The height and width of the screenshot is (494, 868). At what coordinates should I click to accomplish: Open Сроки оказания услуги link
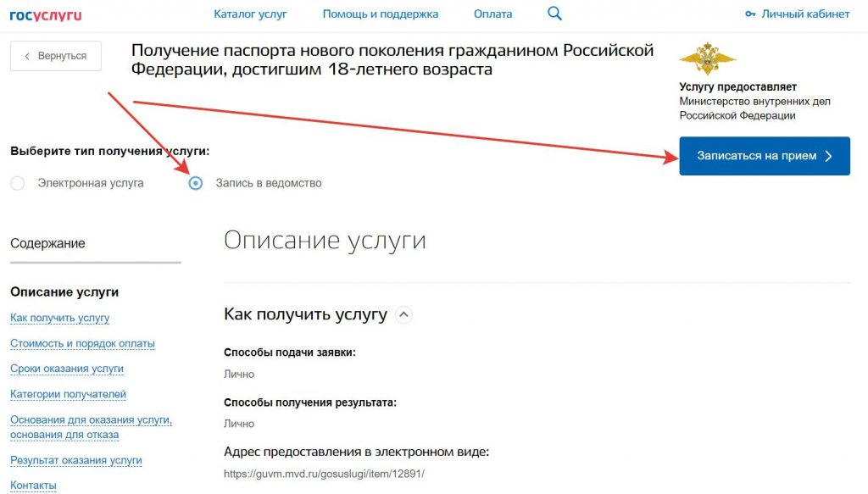(67, 369)
